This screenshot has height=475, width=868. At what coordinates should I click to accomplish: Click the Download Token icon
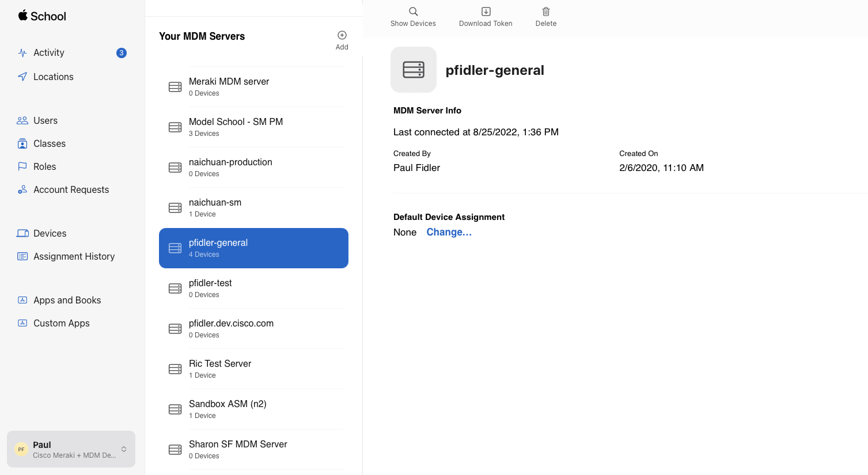[x=486, y=11]
